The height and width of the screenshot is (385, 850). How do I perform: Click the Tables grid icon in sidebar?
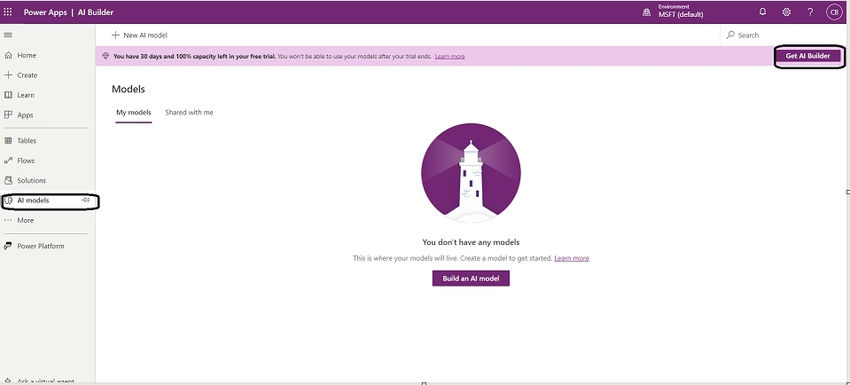8,140
